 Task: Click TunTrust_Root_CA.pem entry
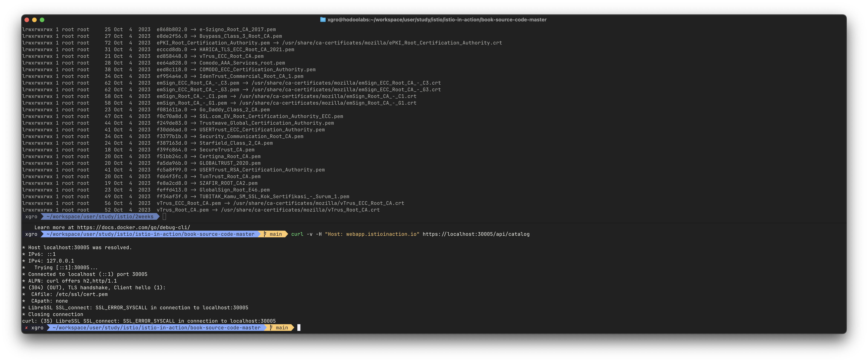pos(230,176)
